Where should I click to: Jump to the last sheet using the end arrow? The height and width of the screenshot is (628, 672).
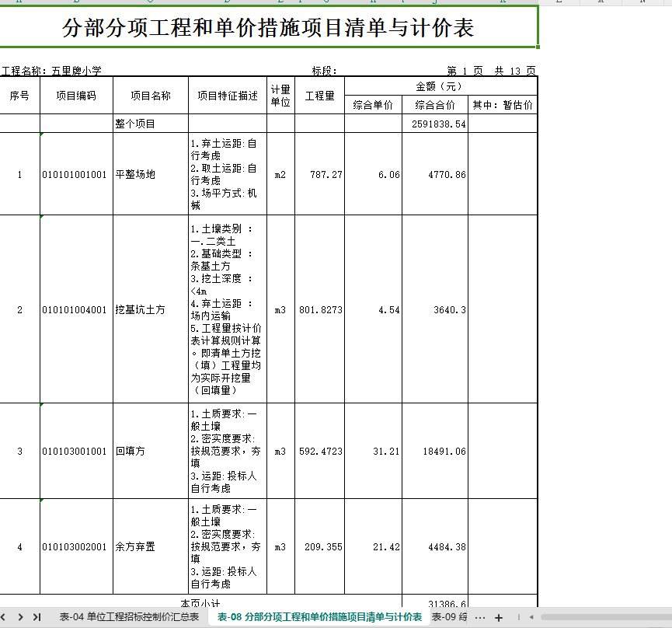37,617
